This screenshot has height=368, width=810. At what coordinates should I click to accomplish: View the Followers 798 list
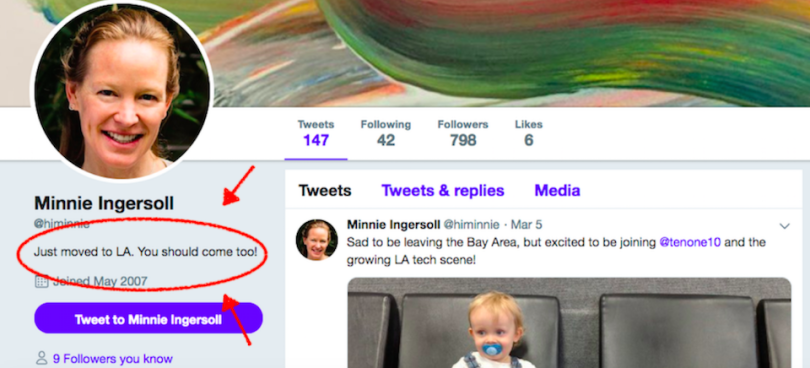tap(462, 133)
